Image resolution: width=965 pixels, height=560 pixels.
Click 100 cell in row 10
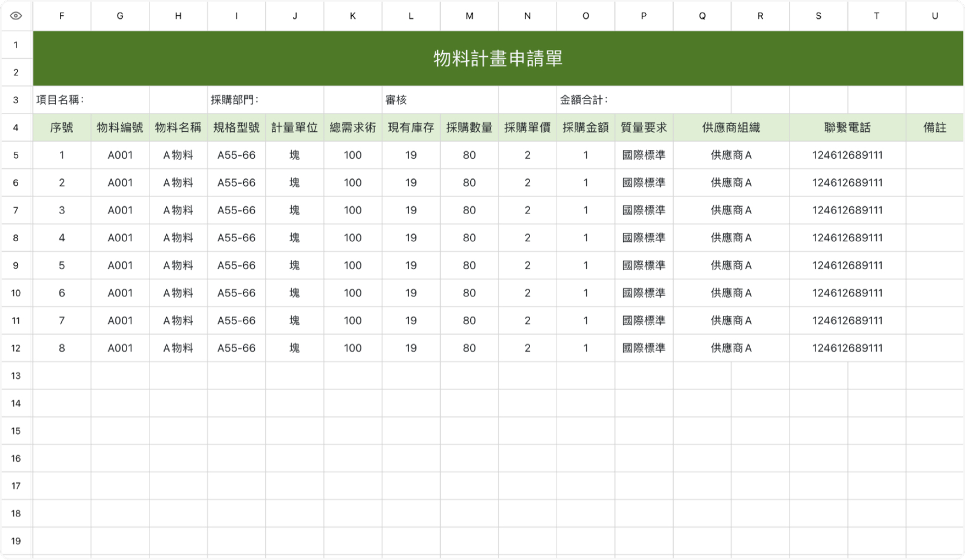[353, 294]
